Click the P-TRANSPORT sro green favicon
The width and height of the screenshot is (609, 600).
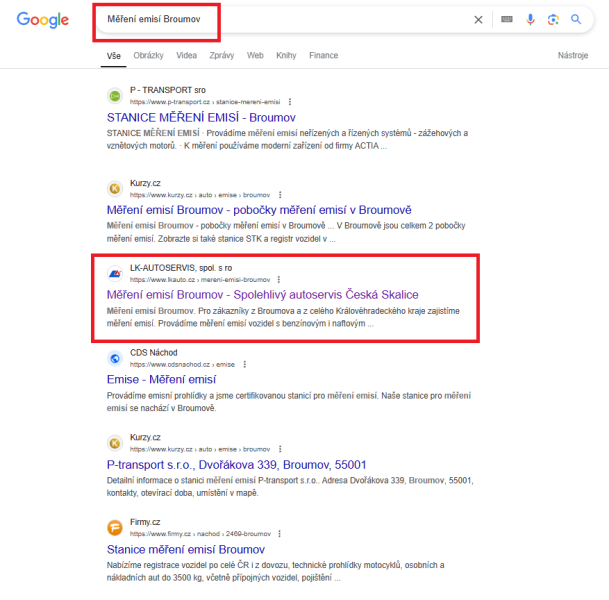click(115, 96)
